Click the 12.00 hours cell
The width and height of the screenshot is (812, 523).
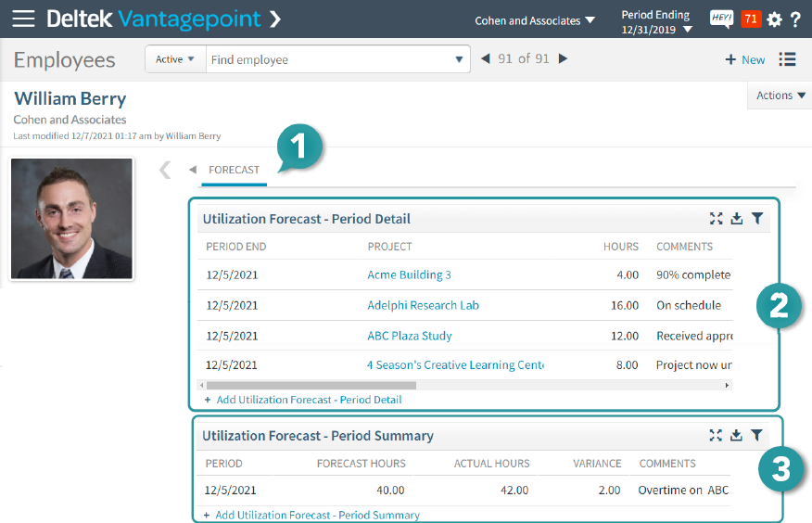tap(625, 336)
